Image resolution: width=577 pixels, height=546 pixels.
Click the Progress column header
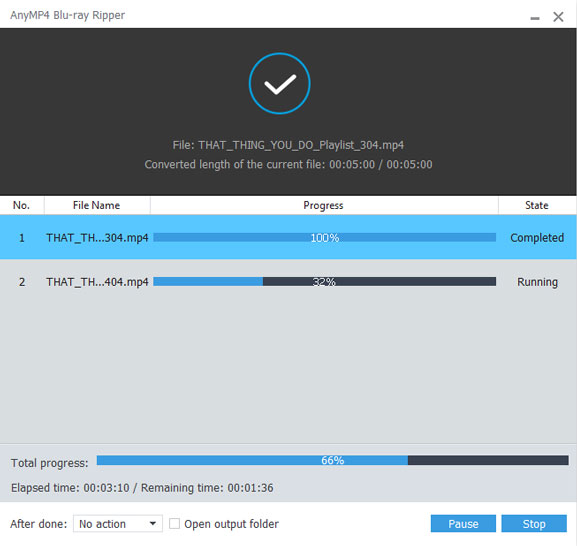click(x=324, y=205)
